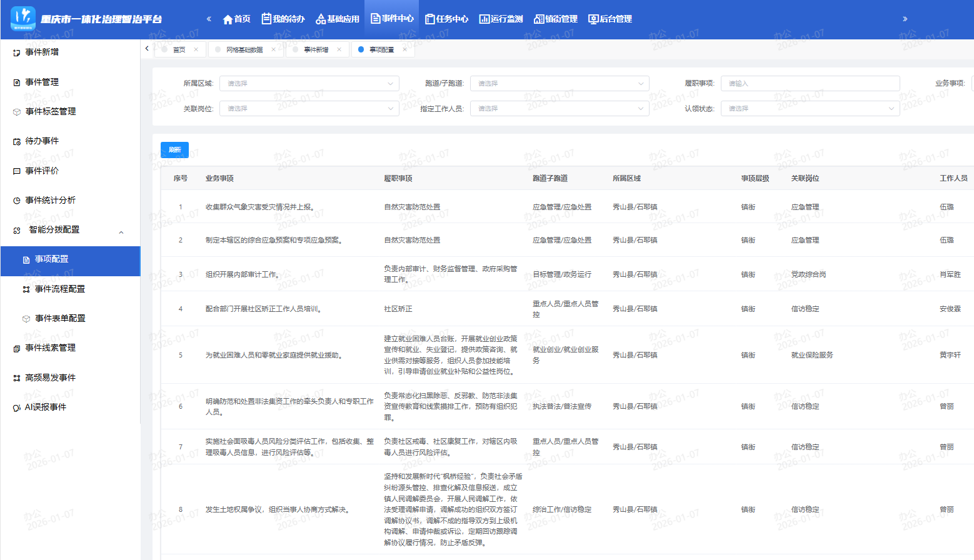Click the 基础应用 icon in the header

(321, 19)
